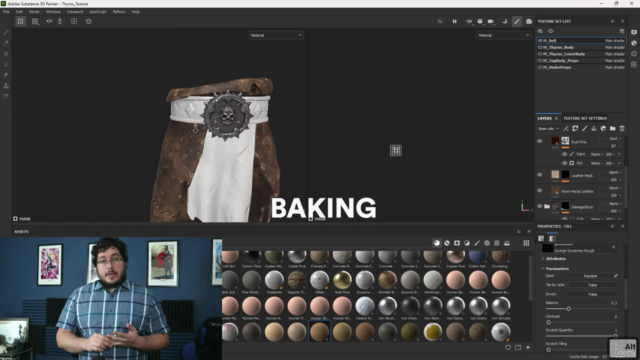Filter assets by environment image icon
This screenshot has height=360, width=640.
(507, 243)
